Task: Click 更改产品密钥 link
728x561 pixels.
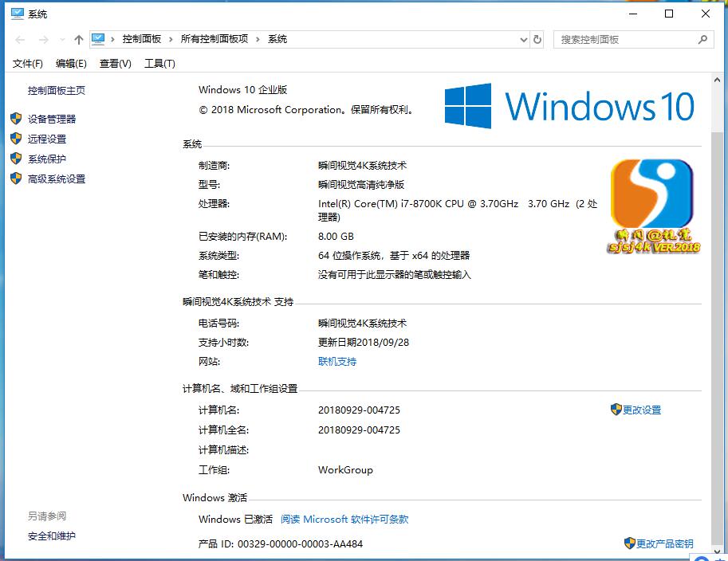Action: [664, 543]
